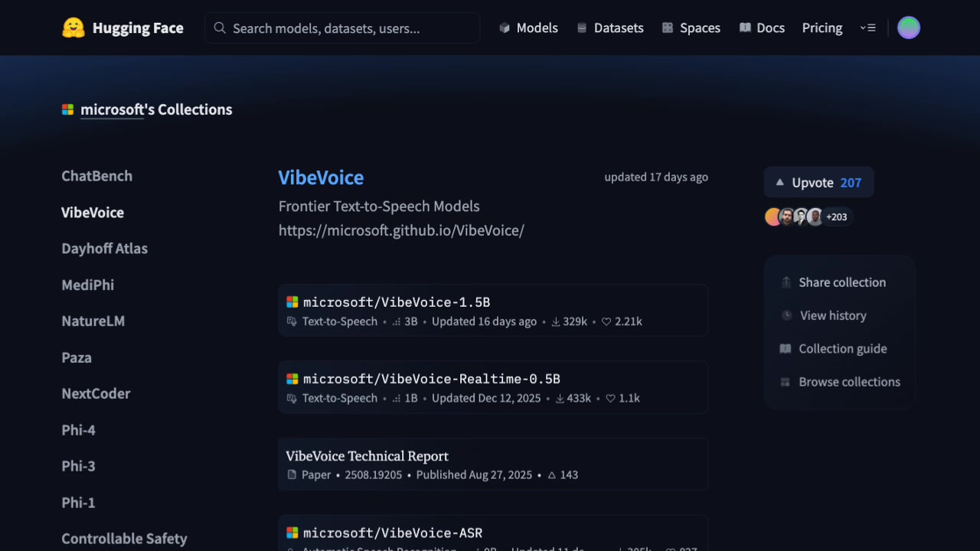Select the Models cube icon

(x=505, y=28)
